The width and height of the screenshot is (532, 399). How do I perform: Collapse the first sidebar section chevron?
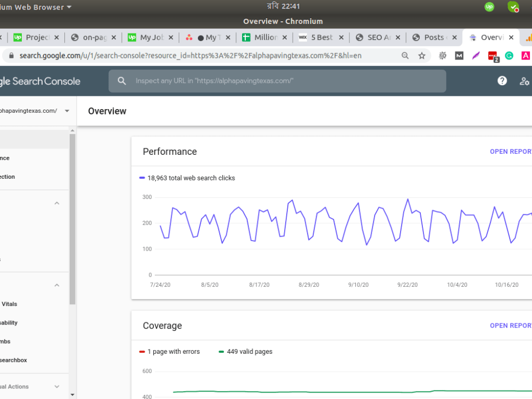coord(57,203)
